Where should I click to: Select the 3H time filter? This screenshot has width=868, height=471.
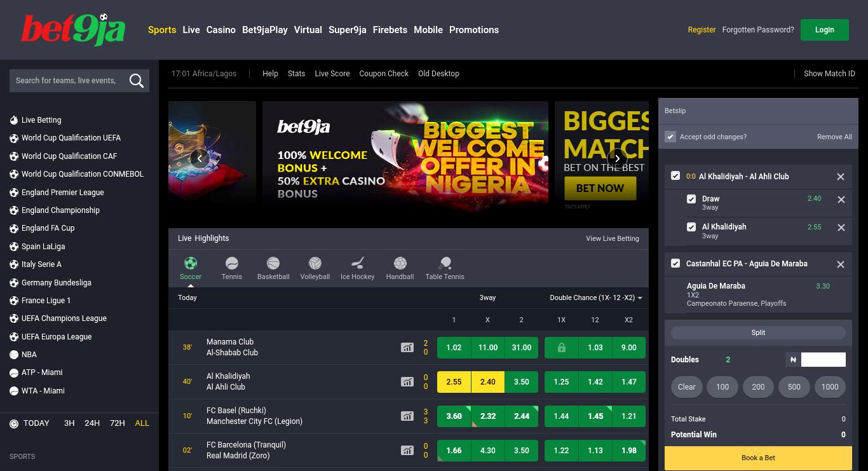click(x=69, y=423)
